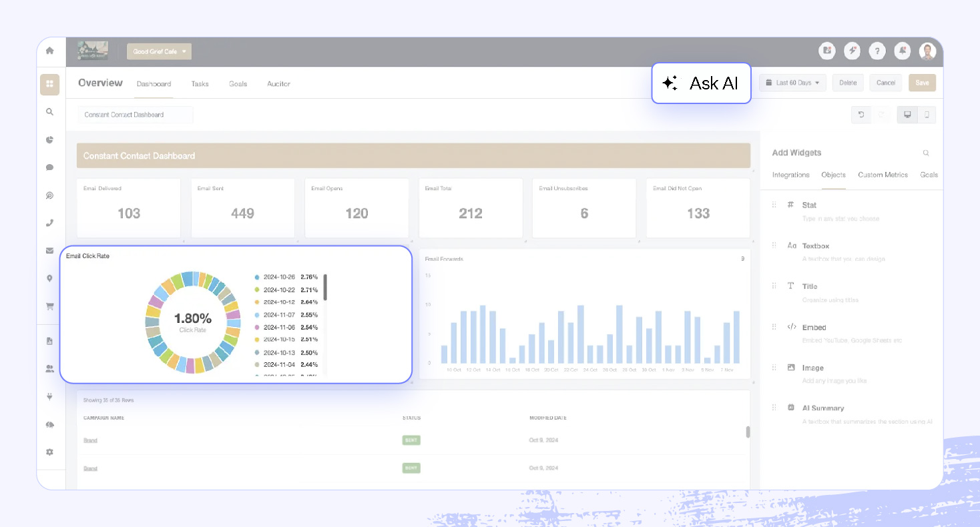The height and width of the screenshot is (527, 980).
Task: Search widgets using magnifier icon
Action: point(926,153)
